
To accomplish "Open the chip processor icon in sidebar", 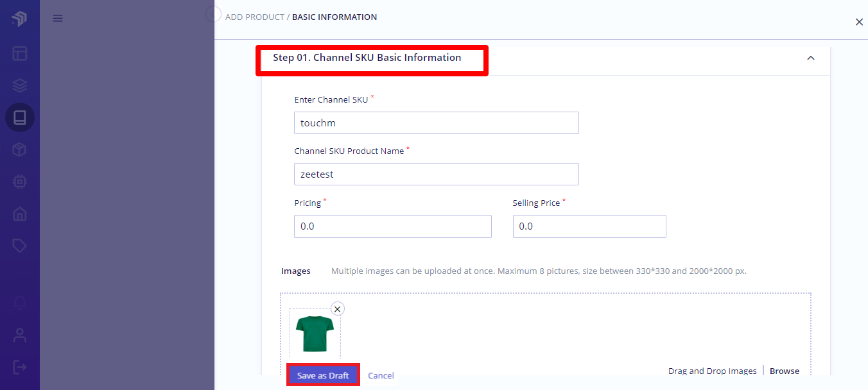I will click(20, 182).
